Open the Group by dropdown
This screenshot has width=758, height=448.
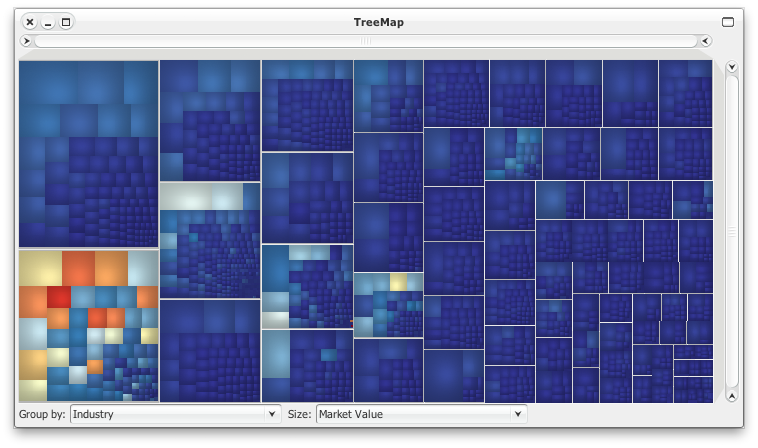[175, 414]
